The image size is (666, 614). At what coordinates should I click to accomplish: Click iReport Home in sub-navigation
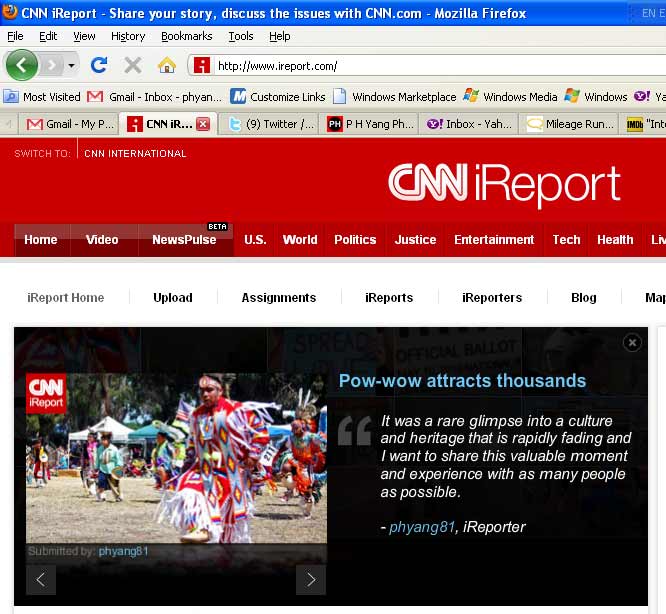[65, 297]
